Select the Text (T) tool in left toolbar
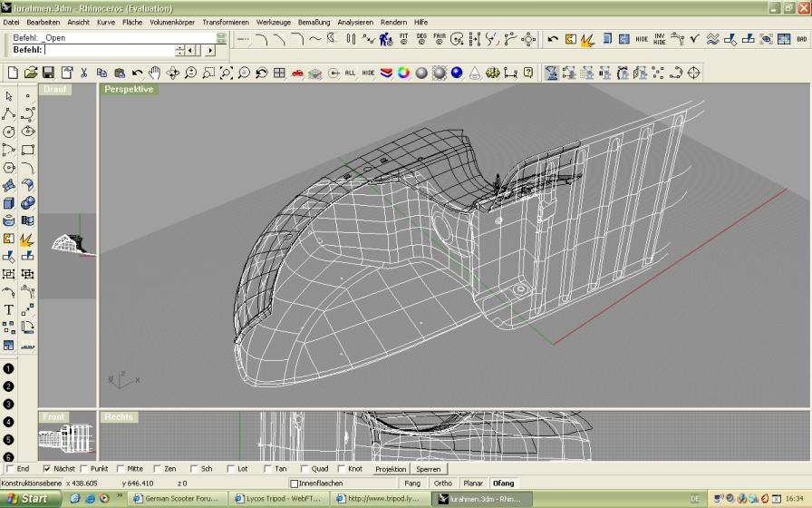 (x=9, y=310)
